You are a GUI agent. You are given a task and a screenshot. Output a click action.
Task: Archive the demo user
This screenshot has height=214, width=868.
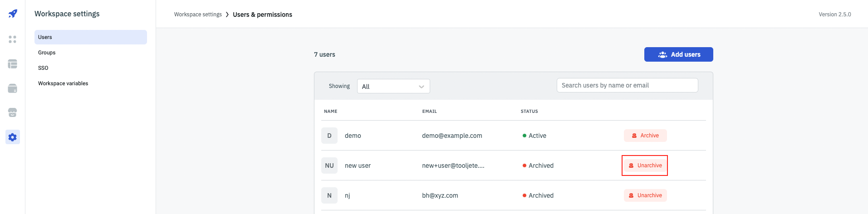coord(645,136)
